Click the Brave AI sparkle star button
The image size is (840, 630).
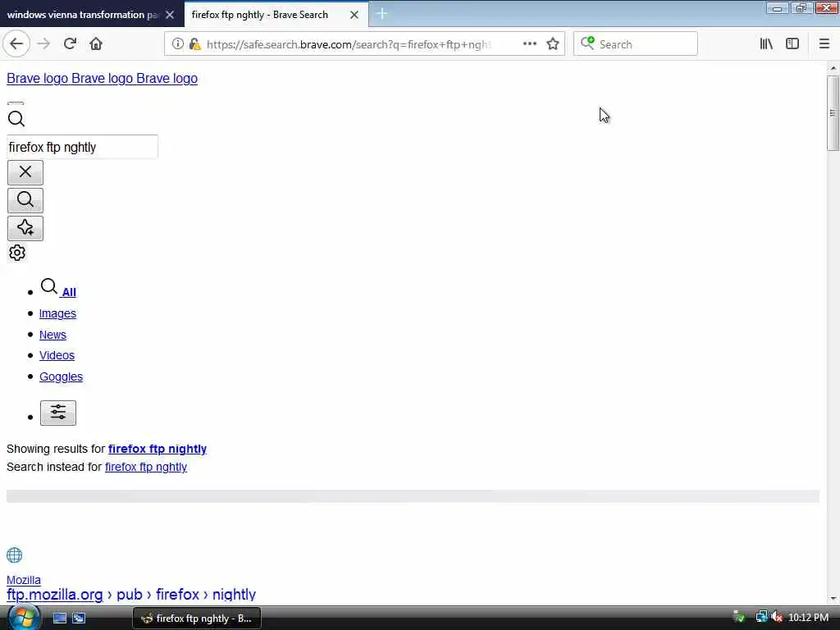click(x=25, y=228)
